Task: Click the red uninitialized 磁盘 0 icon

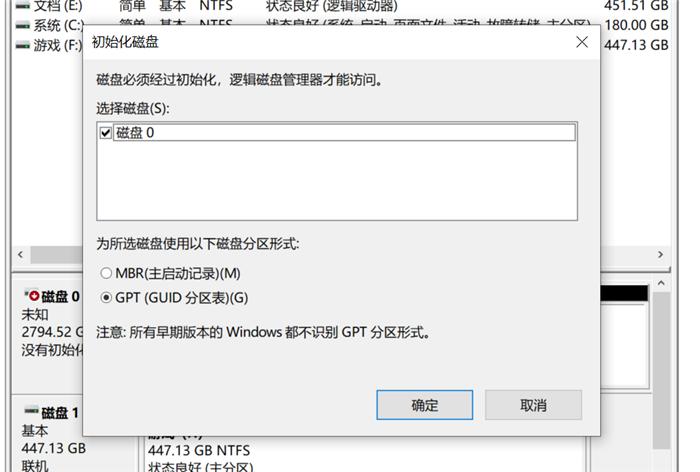Action: click(32, 295)
